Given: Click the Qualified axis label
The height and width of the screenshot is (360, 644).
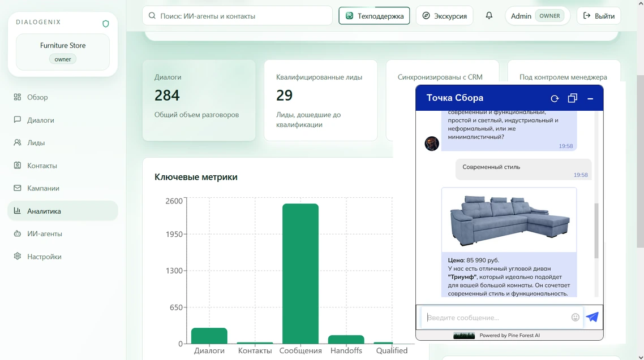Looking at the screenshot, I should coord(392,350).
